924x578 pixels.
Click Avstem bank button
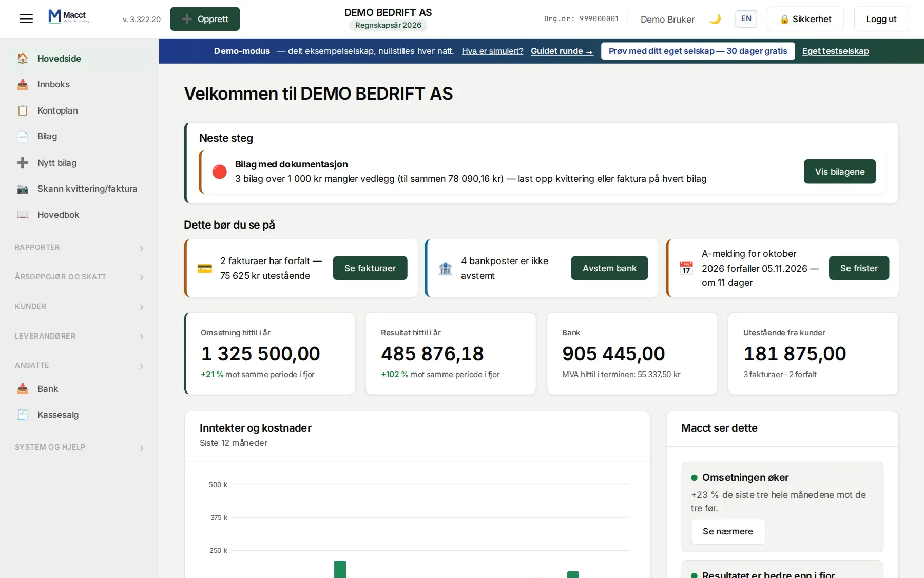609,268
